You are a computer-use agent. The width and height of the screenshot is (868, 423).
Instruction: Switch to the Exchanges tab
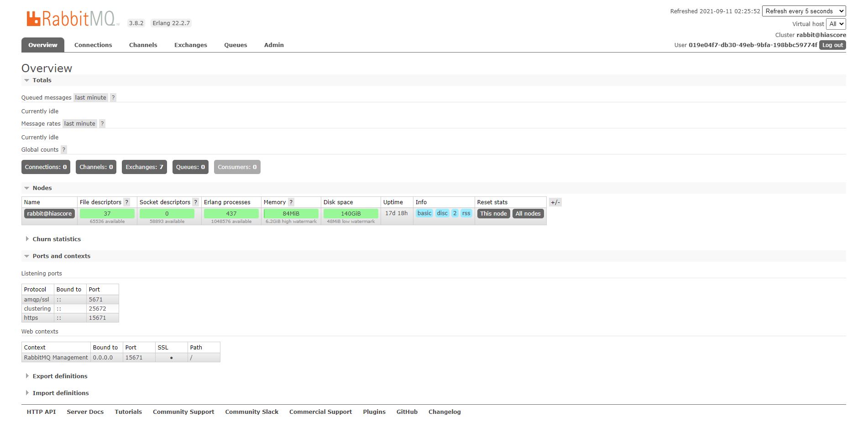191,45
